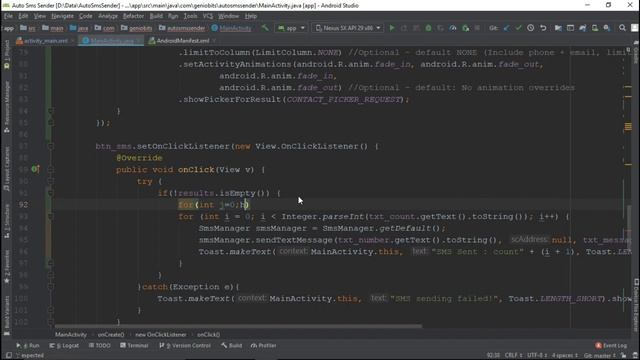Open the Version Control tool window button
This screenshot has height=360, width=640.
(185, 345)
